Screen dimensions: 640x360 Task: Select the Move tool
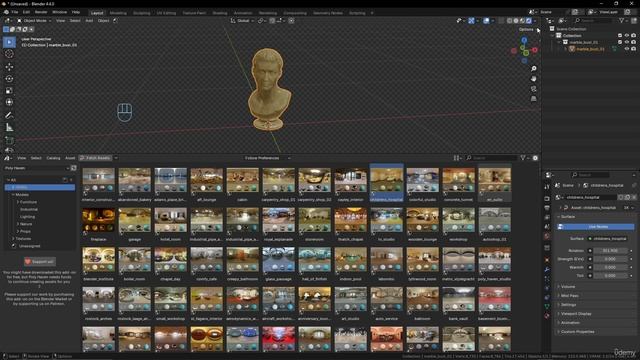click(9, 67)
